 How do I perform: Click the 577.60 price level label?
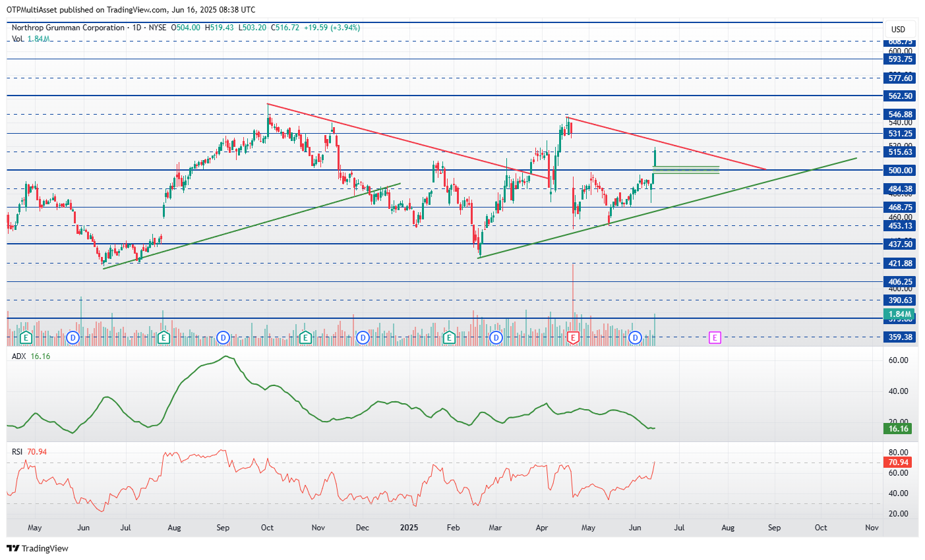point(901,78)
